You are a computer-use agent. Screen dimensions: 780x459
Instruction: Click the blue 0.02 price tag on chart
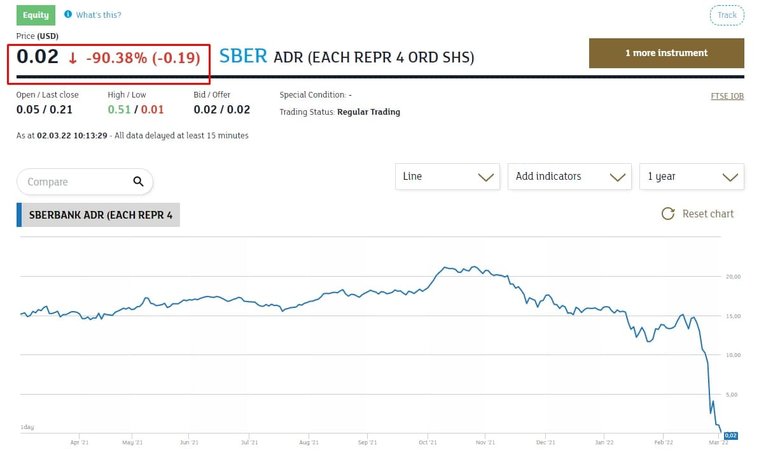coord(729,435)
